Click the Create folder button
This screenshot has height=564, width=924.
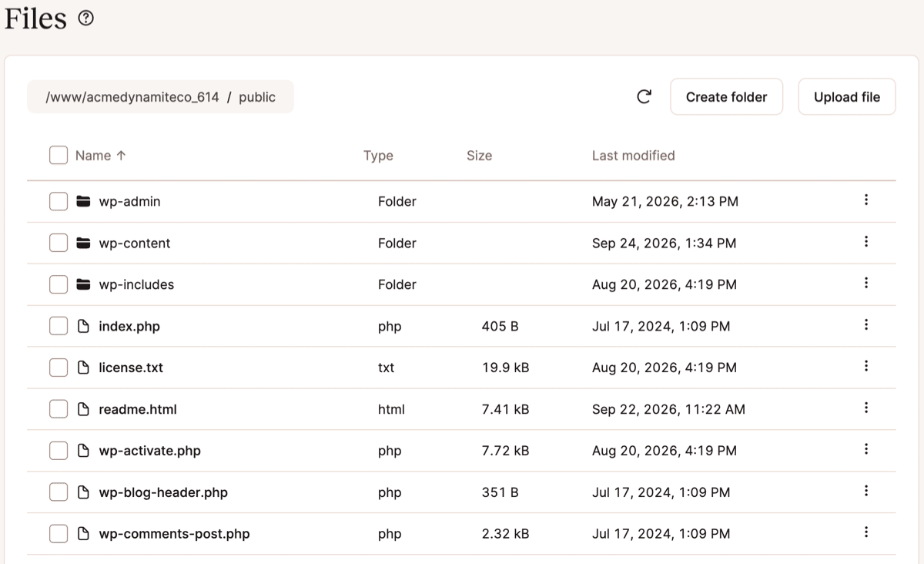point(726,96)
